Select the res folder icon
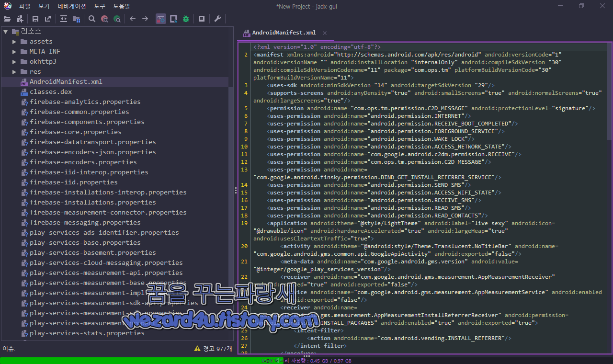613x364 pixels. [24, 72]
